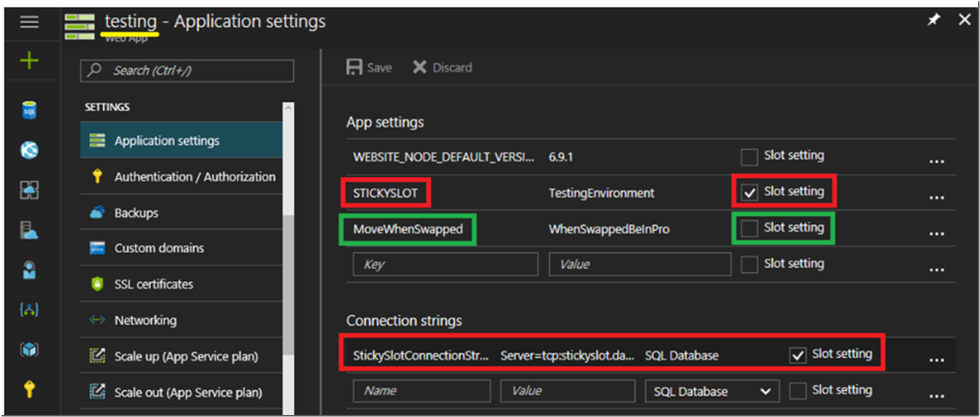980x417 pixels.
Task: Select Backups in the settings menu
Action: tap(136, 213)
